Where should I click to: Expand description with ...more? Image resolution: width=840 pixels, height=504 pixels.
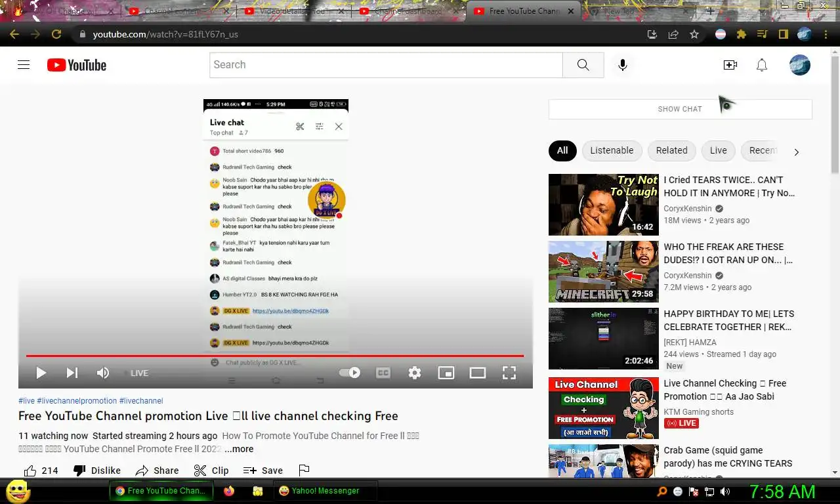(239, 449)
